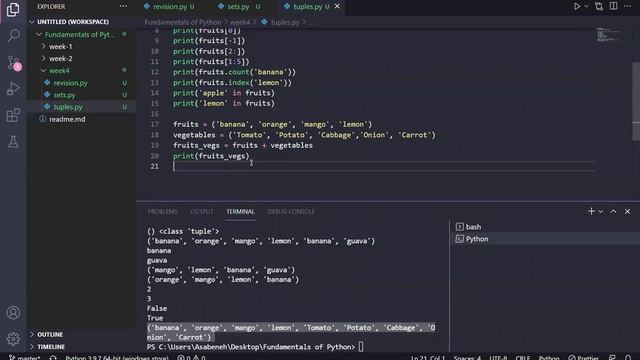Switch to the sets.py tab
This screenshot has width=640, height=360.
[x=239, y=7]
